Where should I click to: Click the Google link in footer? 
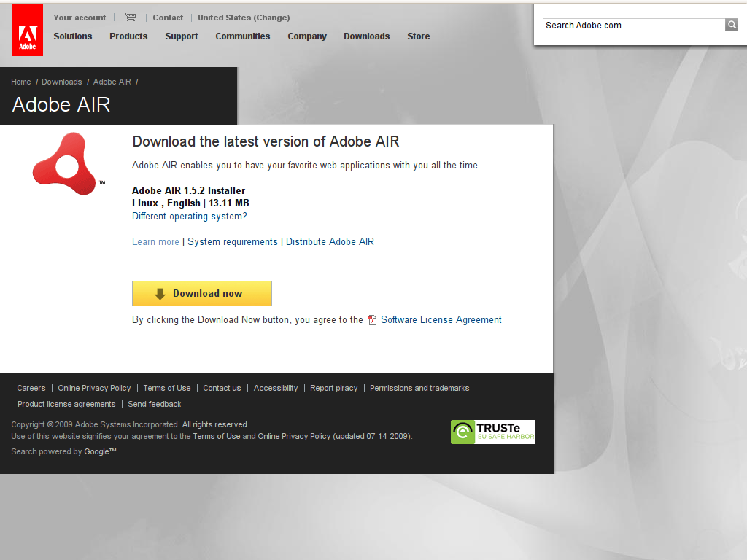[x=100, y=451]
